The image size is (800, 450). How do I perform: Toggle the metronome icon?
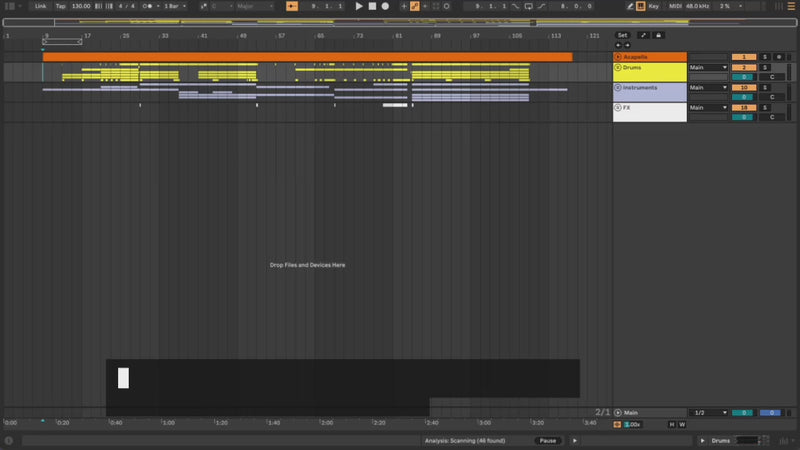(151, 6)
